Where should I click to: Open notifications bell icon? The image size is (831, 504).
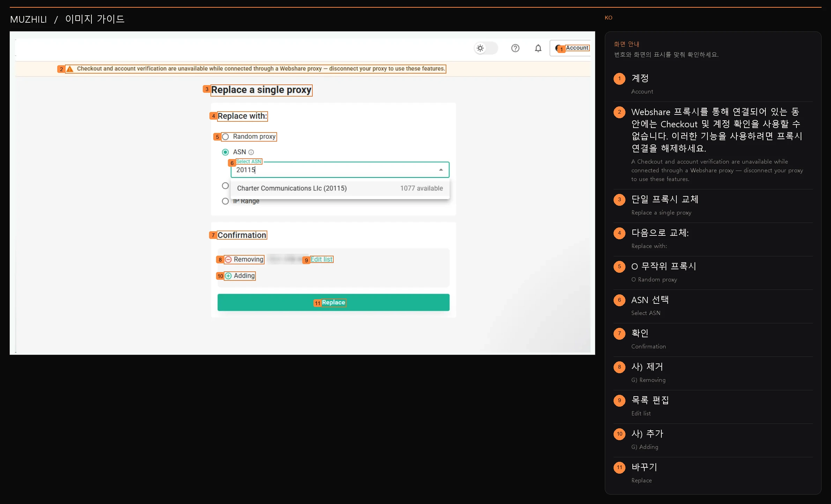[538, 48]
